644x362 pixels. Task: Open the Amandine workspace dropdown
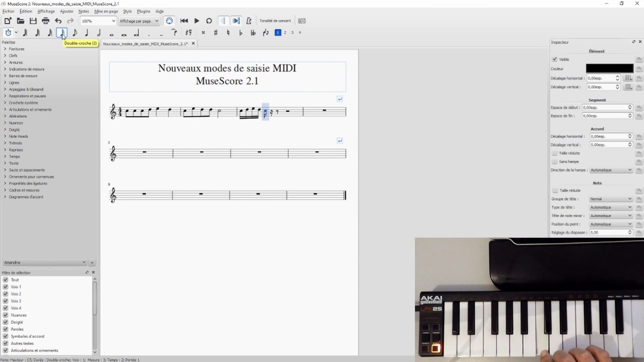pos(44,262)
